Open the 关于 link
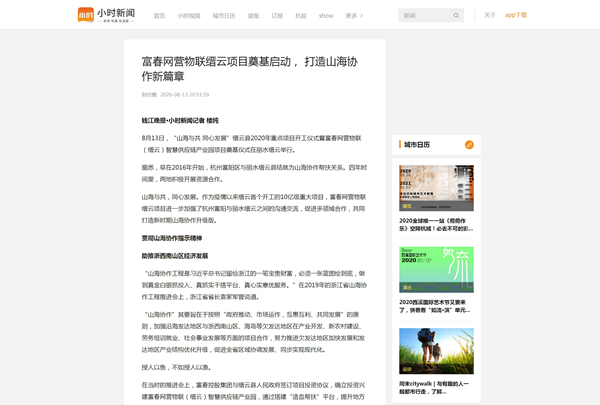600x405 pixels. pos(490,15)
